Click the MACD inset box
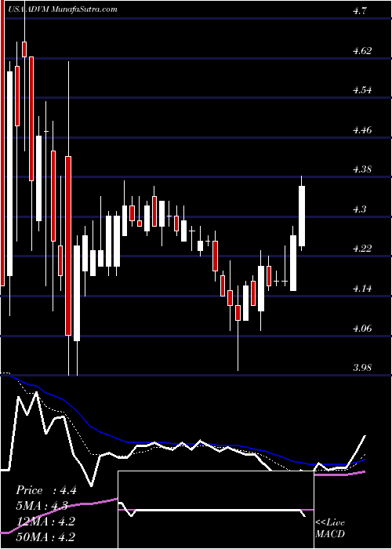Image resolution: width=392 pixels, height=549 pixels. 216,510
